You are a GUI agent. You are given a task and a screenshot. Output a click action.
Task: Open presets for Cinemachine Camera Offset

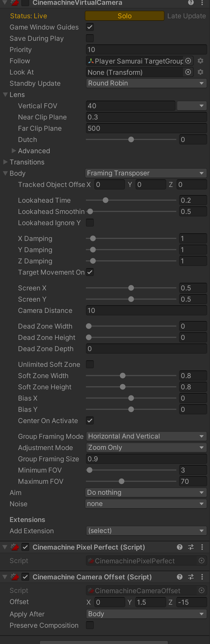[191, 577]
